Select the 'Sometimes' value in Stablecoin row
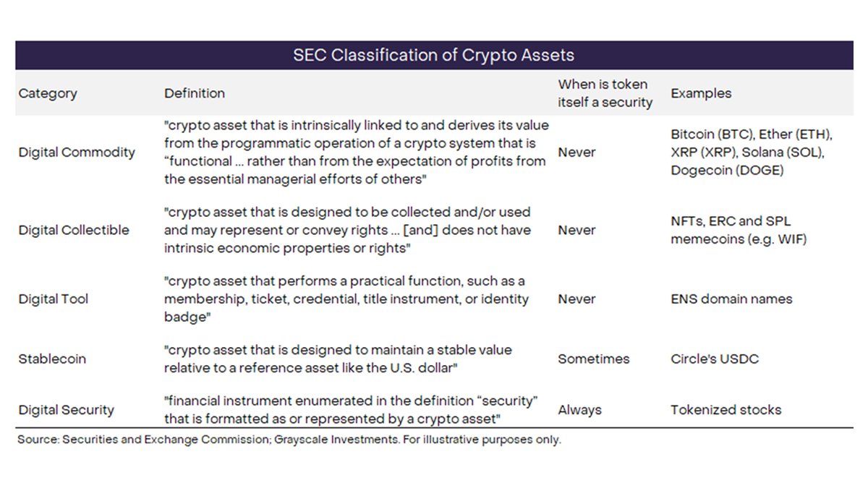Image resolution: width=868 pixels, height=488 pixels. click(x=593, y=359)
